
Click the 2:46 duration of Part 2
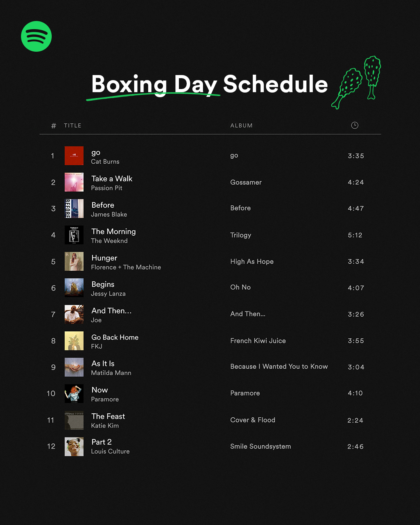355,447
